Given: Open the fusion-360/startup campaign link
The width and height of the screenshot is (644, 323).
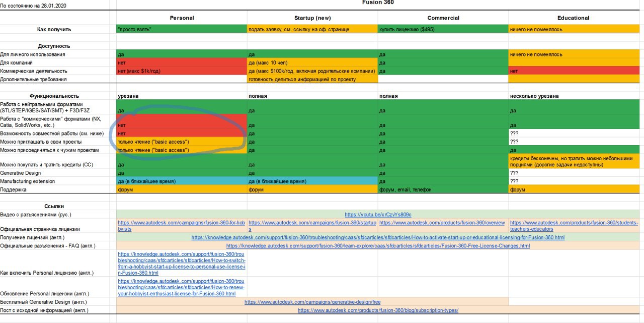Looking at the screenshot, I should pyautogui.click(x=312, y=226).
